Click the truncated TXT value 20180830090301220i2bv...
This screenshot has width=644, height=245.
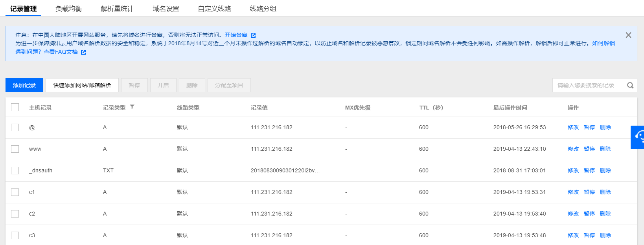(285, 170)
